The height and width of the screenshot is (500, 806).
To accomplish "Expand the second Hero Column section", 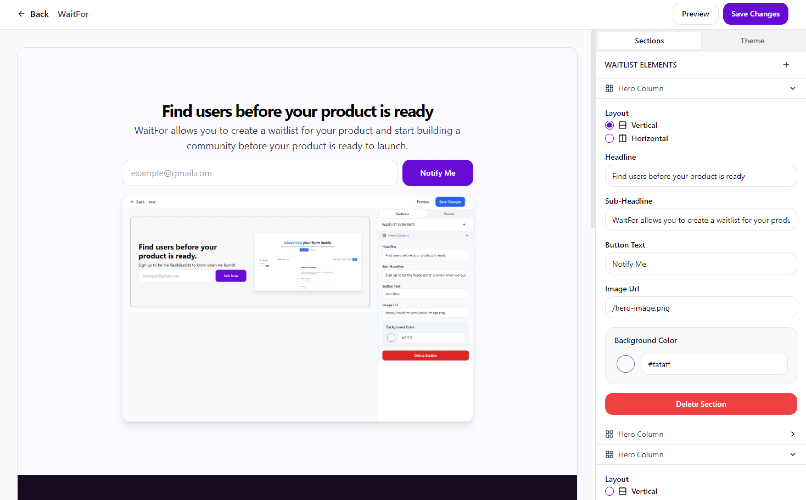I will pos(793,434).
